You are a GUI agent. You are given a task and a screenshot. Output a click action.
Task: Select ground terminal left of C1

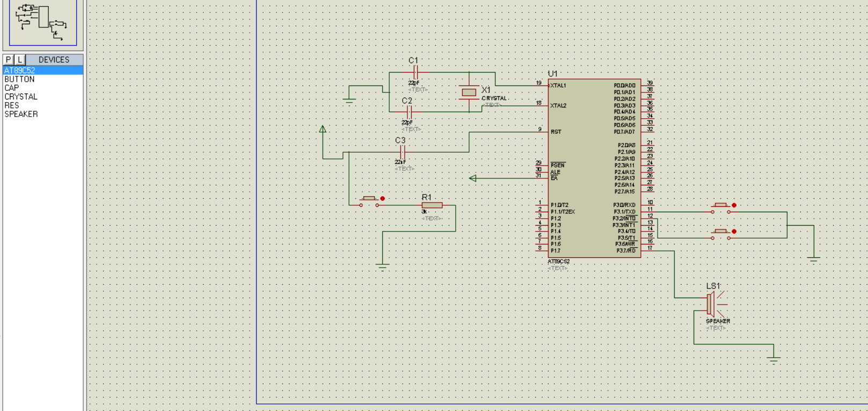(349, 100)
